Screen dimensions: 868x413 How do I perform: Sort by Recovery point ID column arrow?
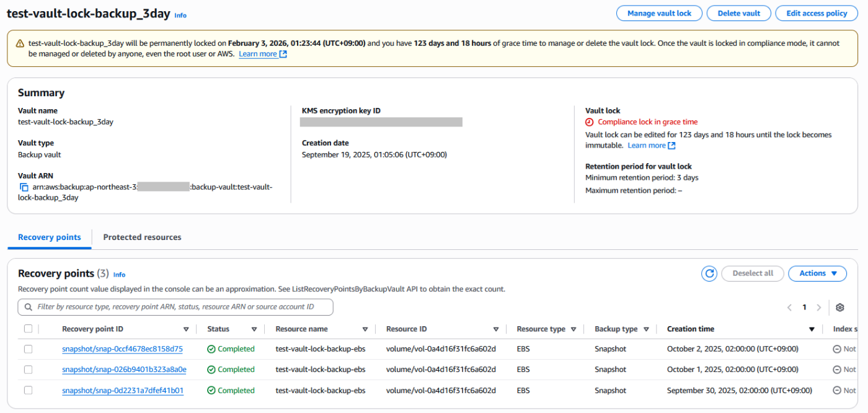(186, 329)
